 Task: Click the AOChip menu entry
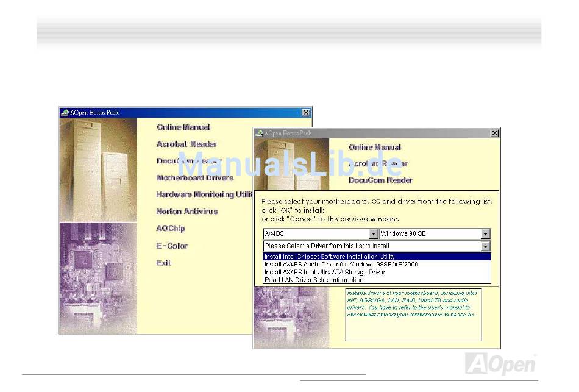coord(171,229)
